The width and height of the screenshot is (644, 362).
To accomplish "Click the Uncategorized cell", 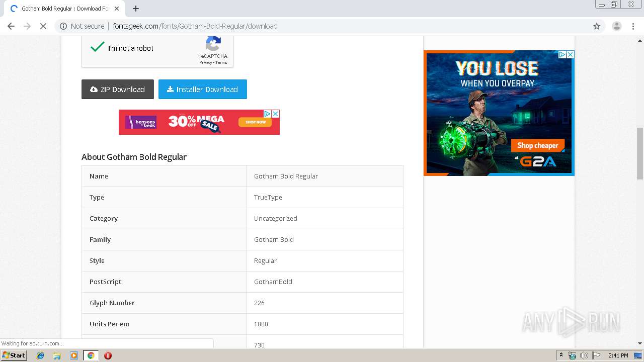I will [275, 218].
